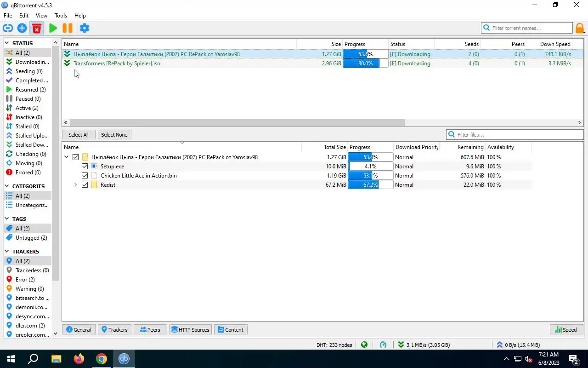Click the orange Pause icon in toolbar

(68, 28)
